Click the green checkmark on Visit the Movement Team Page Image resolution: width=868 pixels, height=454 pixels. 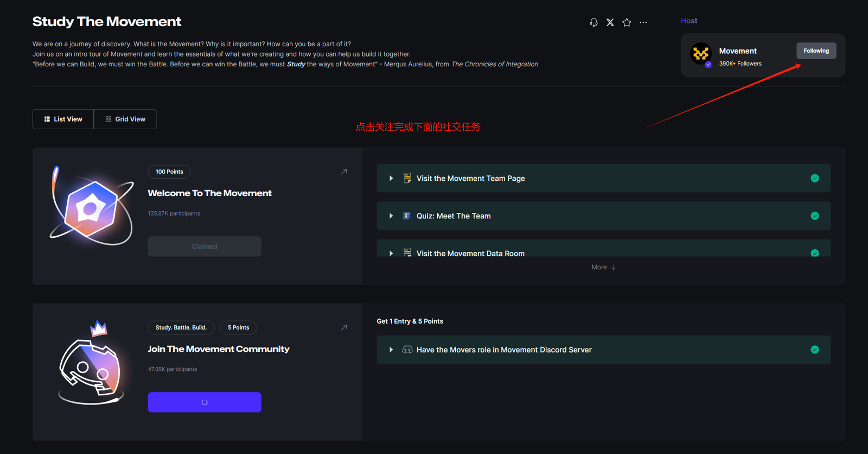(x=815, y=178)
